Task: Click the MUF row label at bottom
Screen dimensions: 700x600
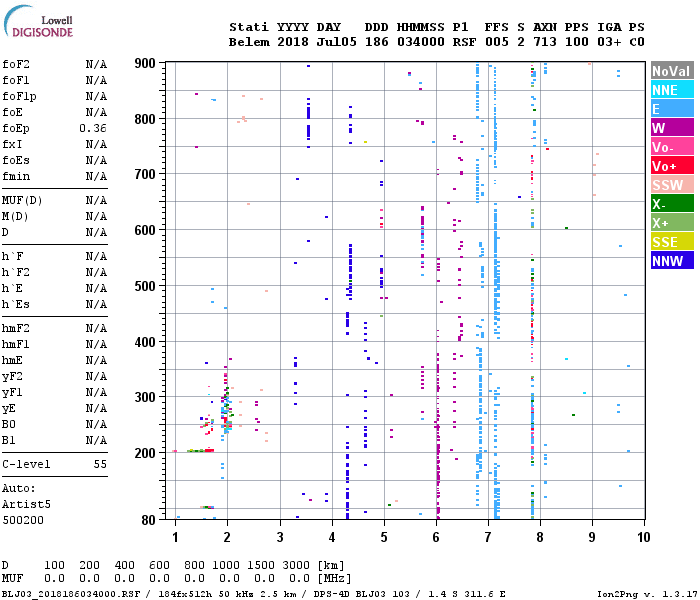Action: [12, 579]
